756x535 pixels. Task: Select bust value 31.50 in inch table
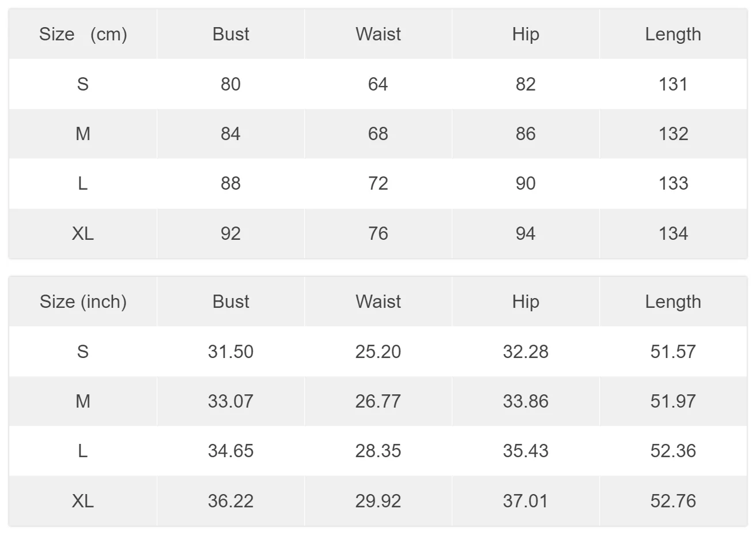(230, 352)
